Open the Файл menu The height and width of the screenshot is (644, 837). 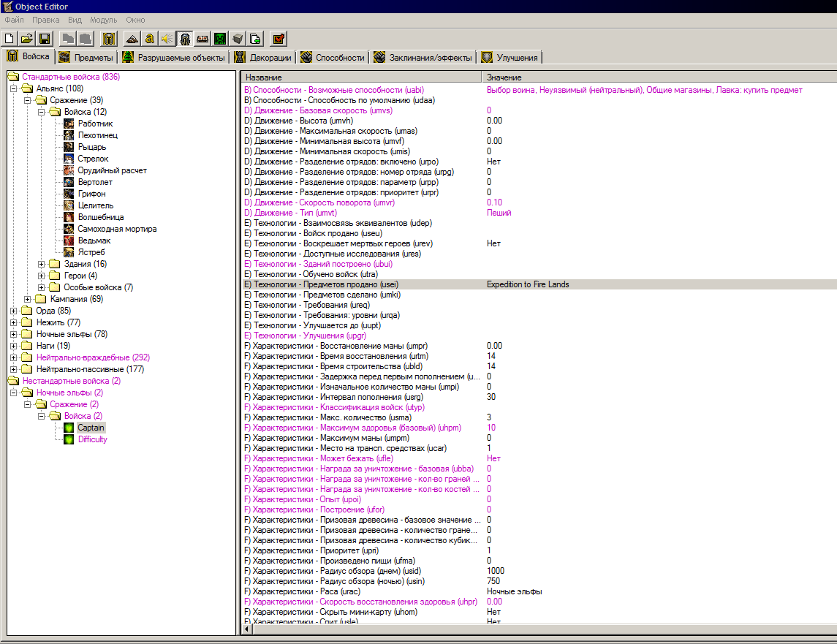click(x=14, y=20)
